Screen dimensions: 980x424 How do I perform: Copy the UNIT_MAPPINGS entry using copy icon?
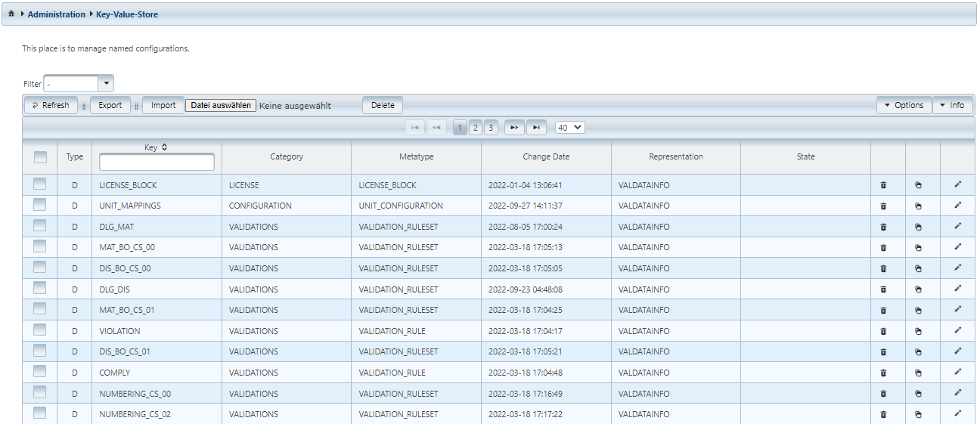point(918,206)
